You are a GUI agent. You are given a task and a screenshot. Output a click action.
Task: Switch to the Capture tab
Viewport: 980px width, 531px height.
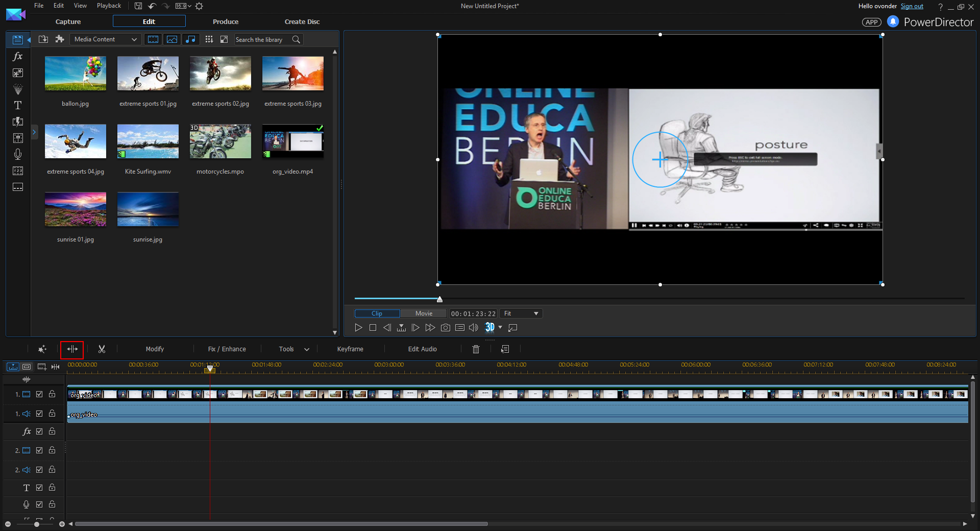point(68,21)
